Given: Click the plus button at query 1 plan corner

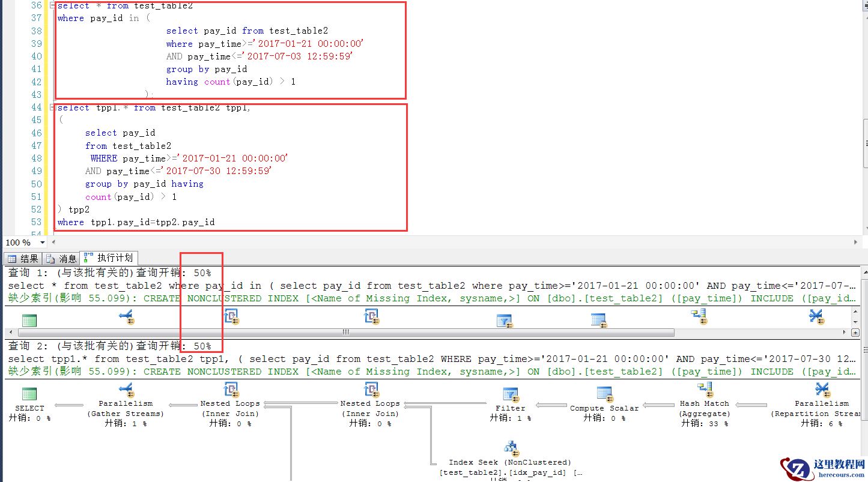Looking at the screenshot, I should point(856,332).
